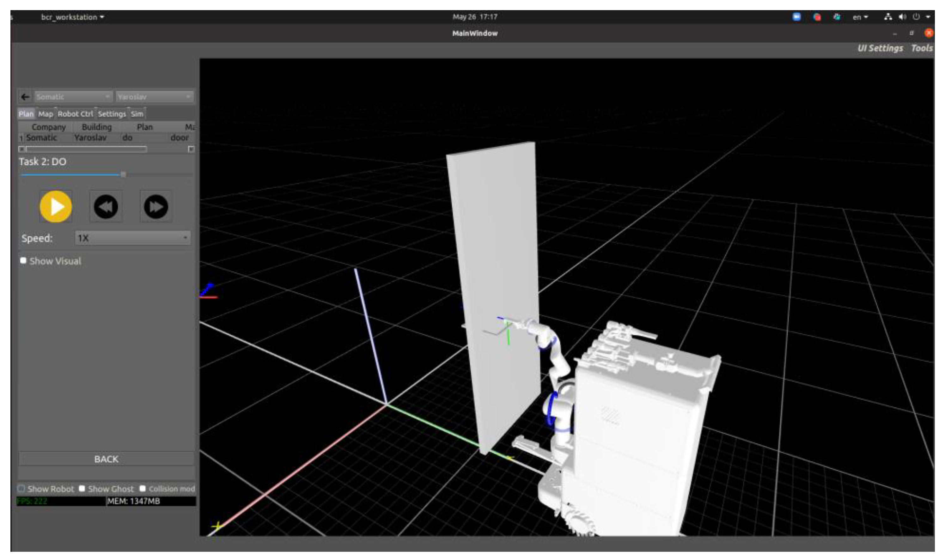Screen dimensions: 945x560
Task: Open the UI Settings menu
Action: click(x=880, y=48)
